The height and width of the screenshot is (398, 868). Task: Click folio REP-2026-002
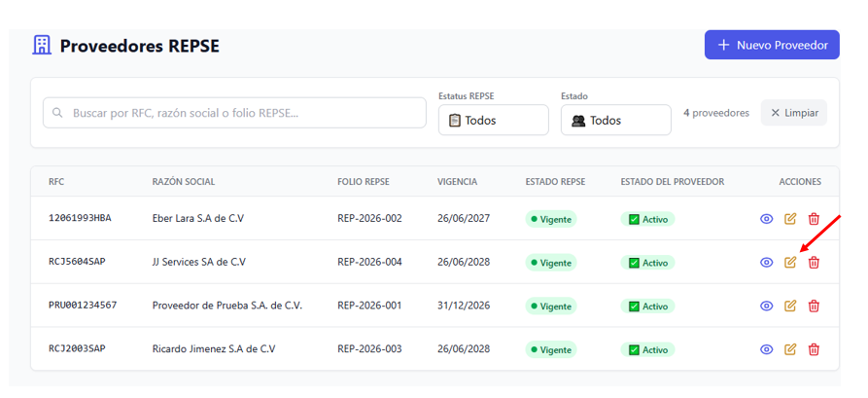(x=369, y=218)
